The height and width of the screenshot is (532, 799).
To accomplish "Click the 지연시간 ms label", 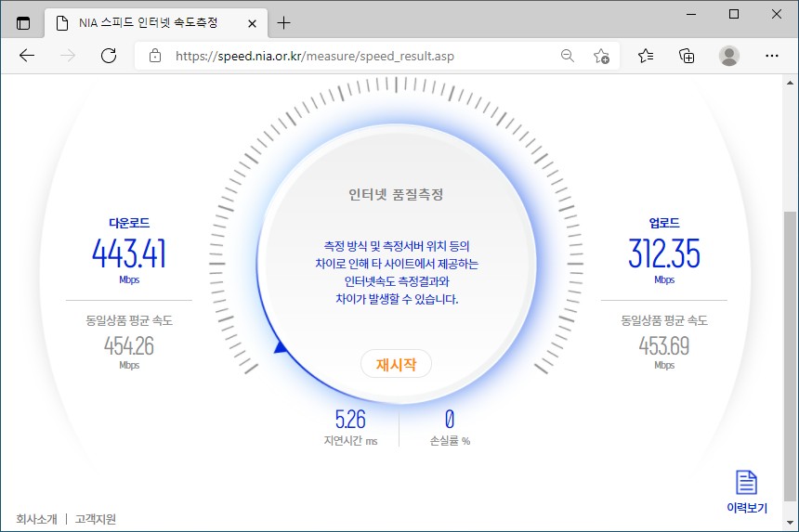I will [x=350, y=441].
